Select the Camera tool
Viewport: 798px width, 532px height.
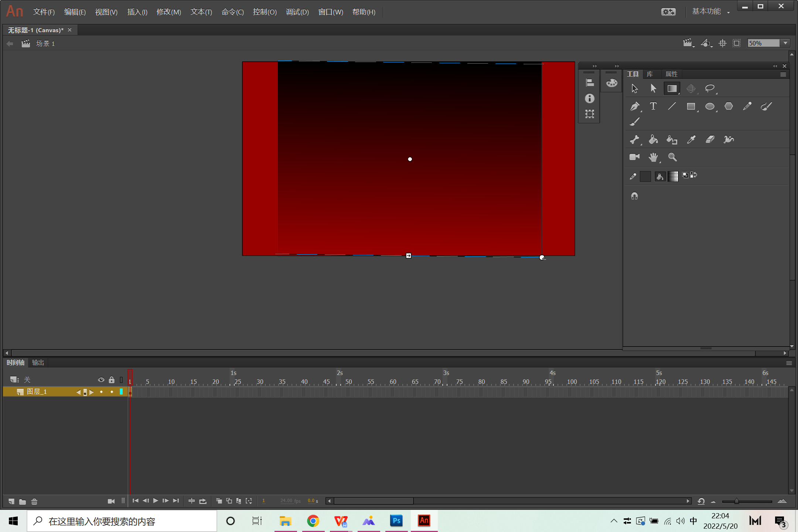coord(634,157)
